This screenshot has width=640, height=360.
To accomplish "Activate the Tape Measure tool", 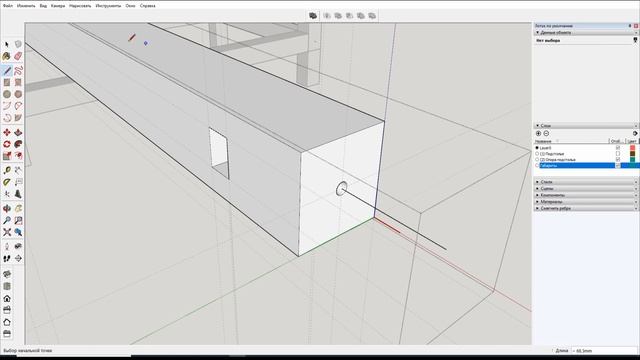I will (7, 170).
